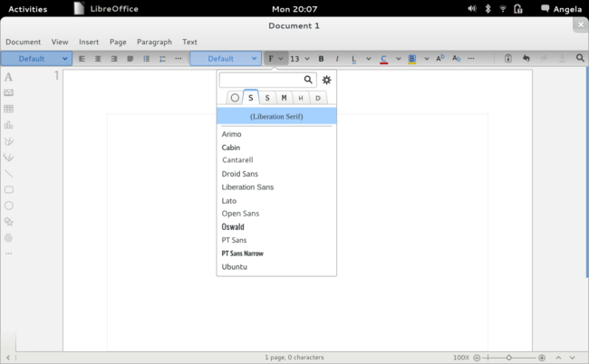This screenshot has width=589, height=364.
Task: Toggle Underline formatting
Action: (353, 59)
